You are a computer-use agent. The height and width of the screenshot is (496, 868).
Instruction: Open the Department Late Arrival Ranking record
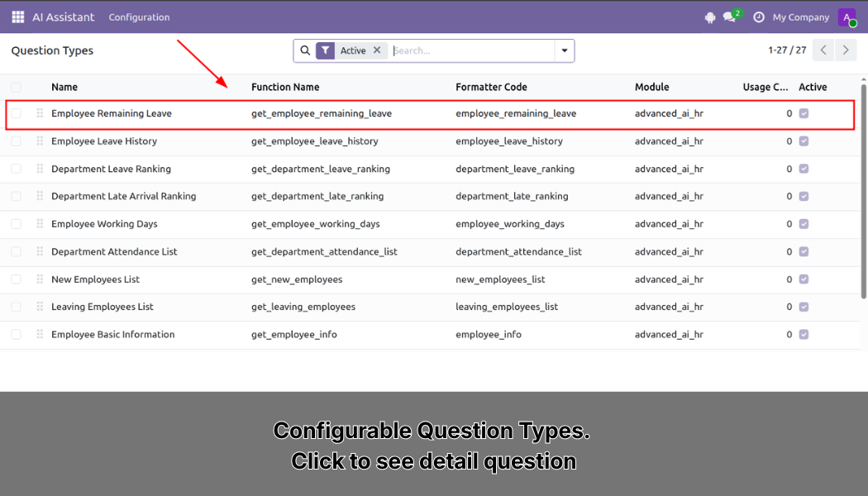[123, 196]
